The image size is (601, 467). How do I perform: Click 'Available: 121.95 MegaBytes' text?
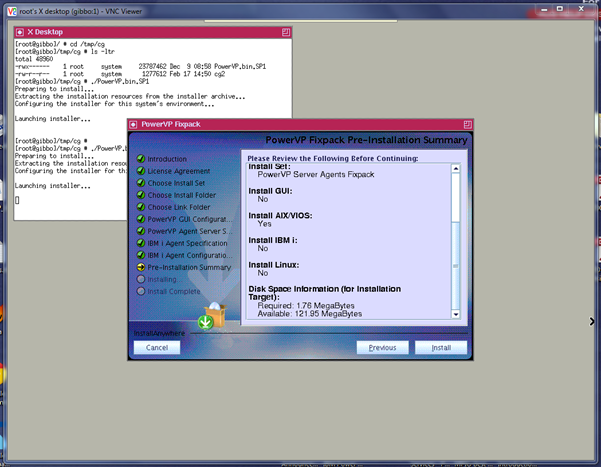[310, 314]
